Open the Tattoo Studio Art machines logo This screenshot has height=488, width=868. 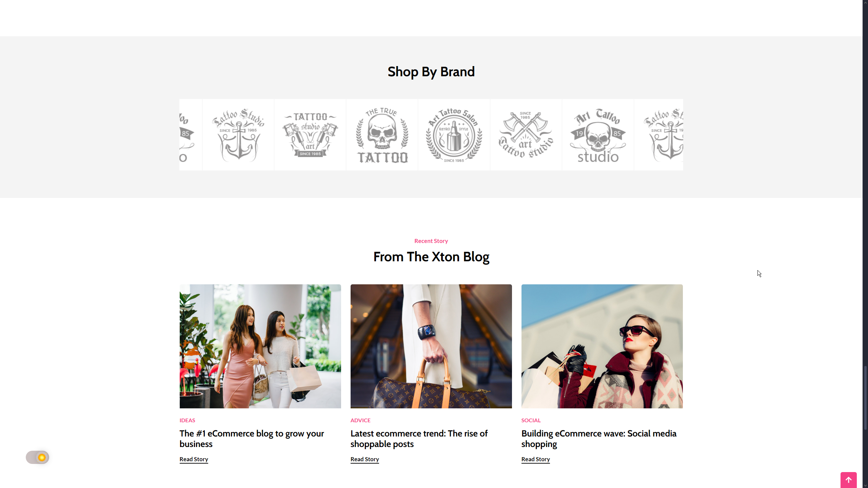[310, 135]
